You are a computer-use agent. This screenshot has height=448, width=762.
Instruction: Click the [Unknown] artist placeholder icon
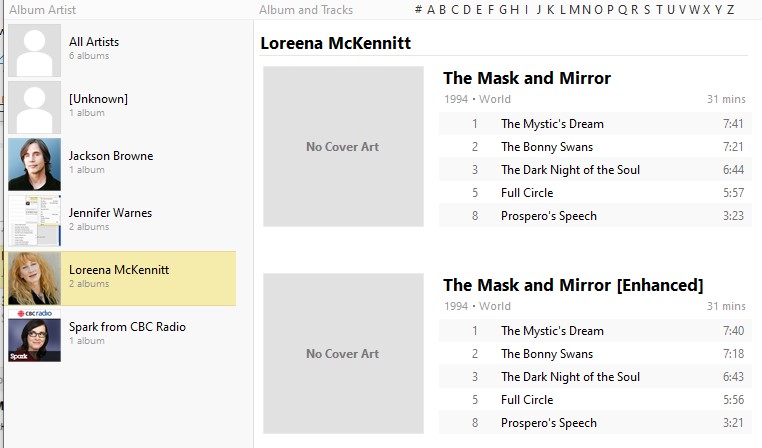coord(34,108)
